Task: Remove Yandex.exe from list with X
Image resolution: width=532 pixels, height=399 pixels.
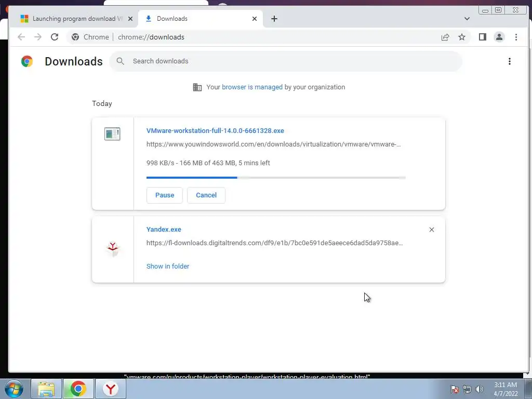Action: pos(432,230)
